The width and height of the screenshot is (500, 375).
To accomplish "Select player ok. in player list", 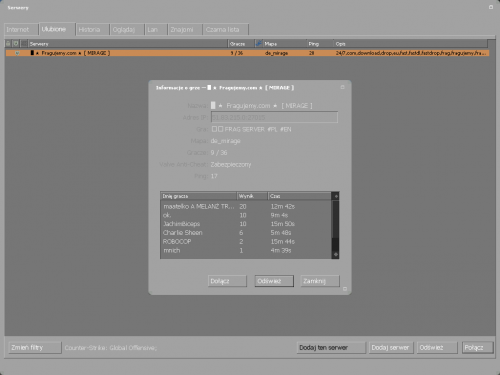I will click(246, 215).
